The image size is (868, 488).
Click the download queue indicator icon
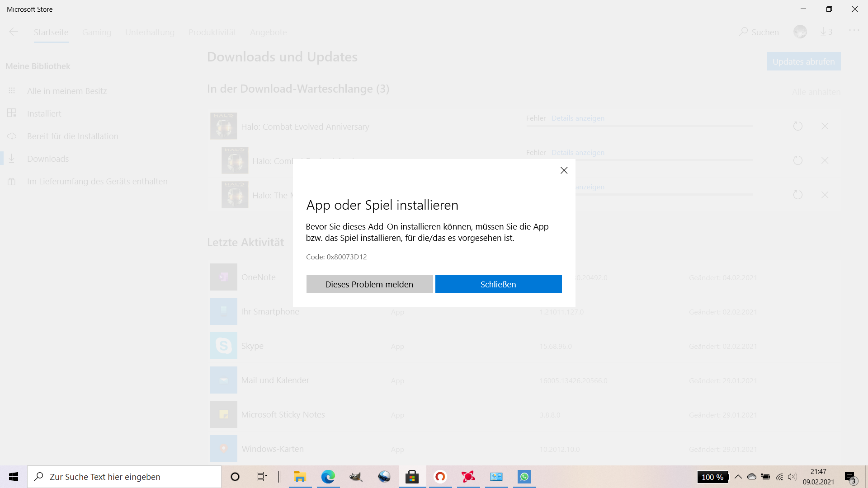click(826, 32)
